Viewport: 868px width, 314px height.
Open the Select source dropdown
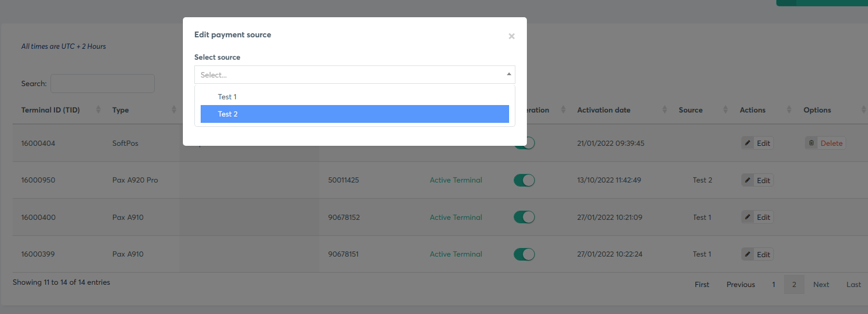click(x=354, y=75)
